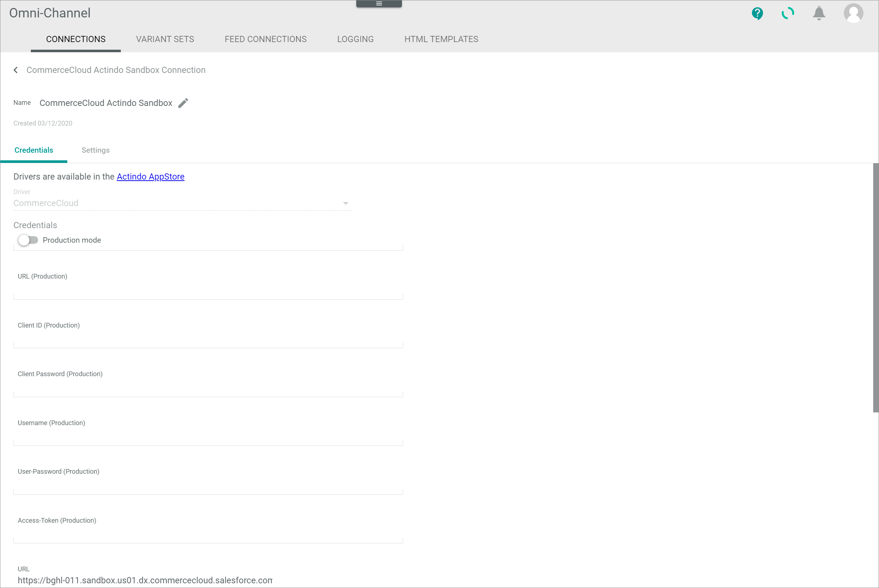Open the user profile avatar
Image resolution: width=879 pixels, height=588 pixels.
click(x=854, y=13)
